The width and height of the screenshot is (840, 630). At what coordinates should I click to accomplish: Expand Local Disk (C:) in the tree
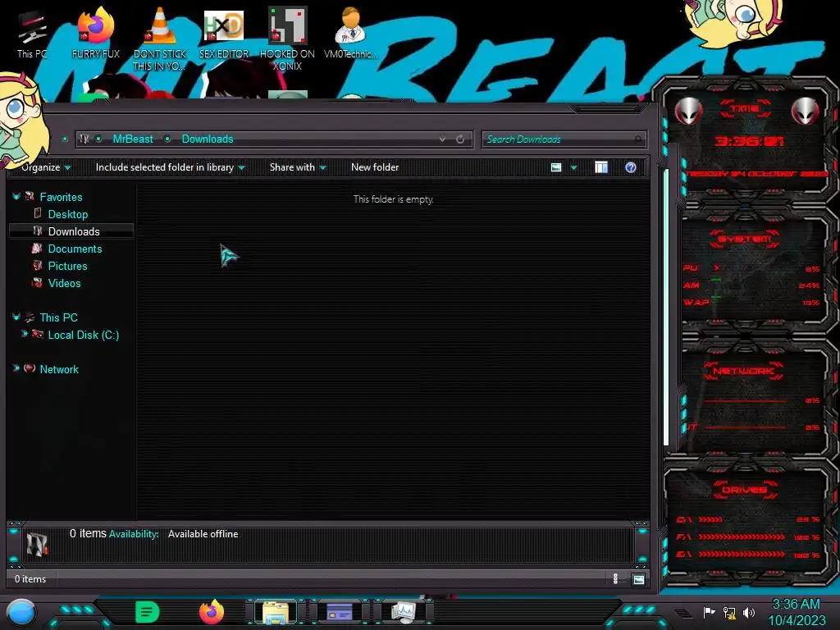tap(24, 334)
